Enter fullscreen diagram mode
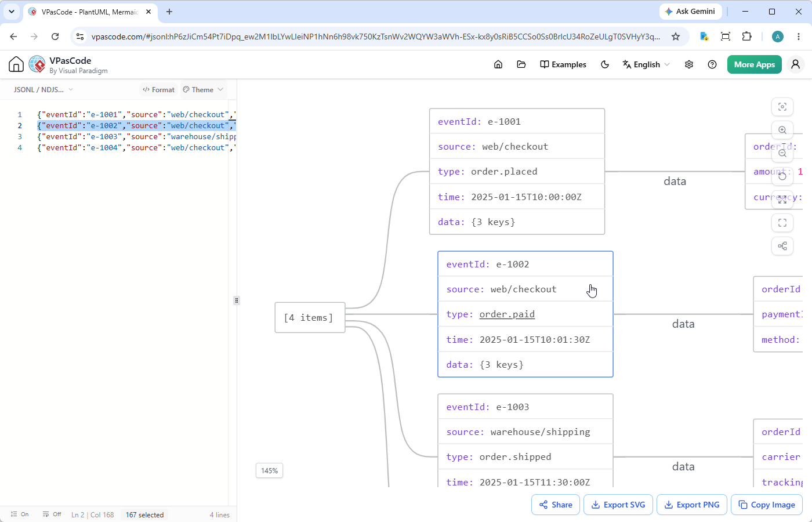 [782, 223]
